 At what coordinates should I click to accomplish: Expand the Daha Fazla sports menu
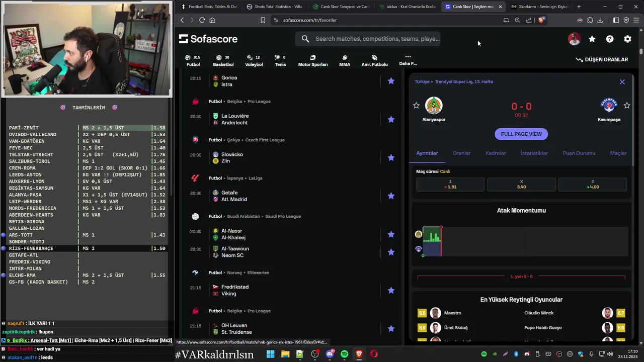[x=408, y=60]
